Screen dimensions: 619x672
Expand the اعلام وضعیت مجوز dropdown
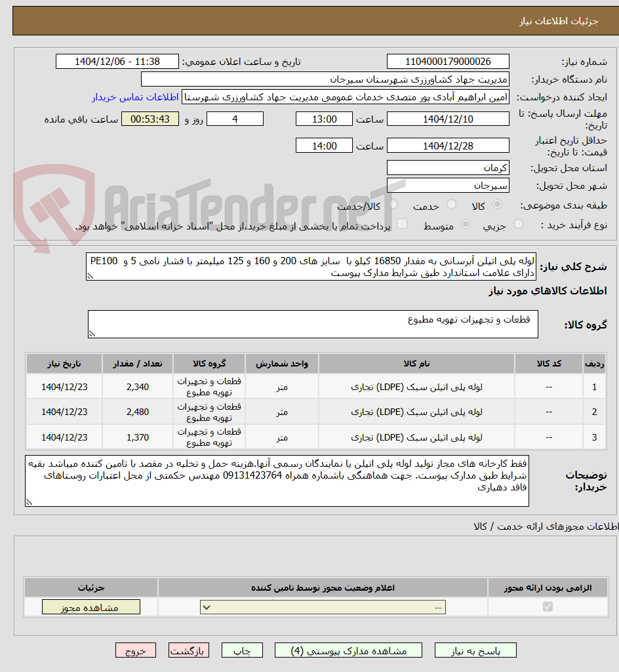click(x=323, y=607)
